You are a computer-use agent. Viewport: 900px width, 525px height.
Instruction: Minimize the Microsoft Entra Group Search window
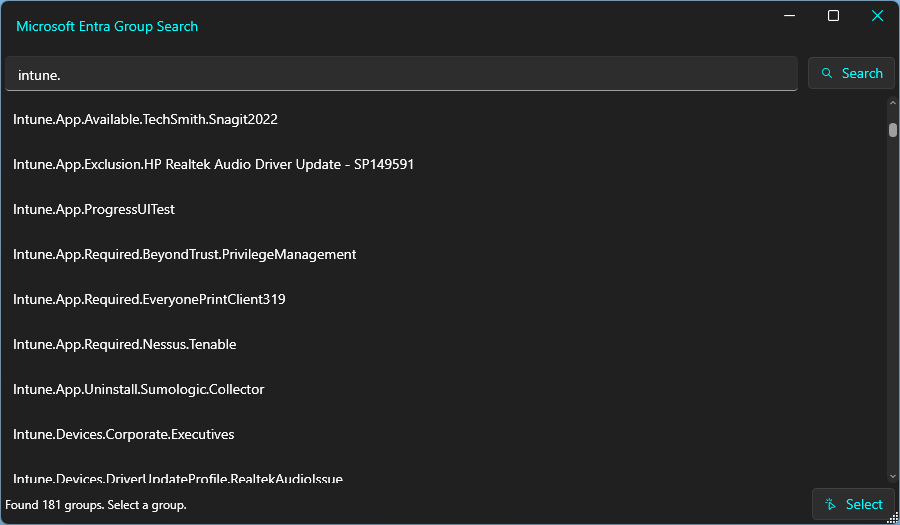click(789, 16)
